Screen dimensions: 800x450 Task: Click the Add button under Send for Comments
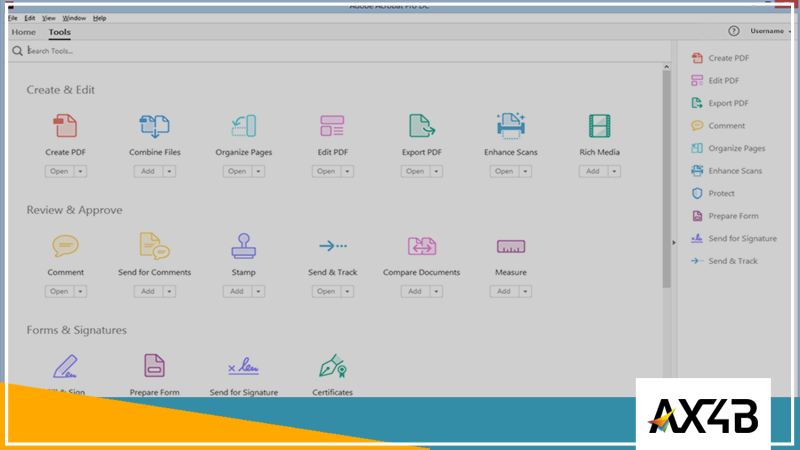148,291
